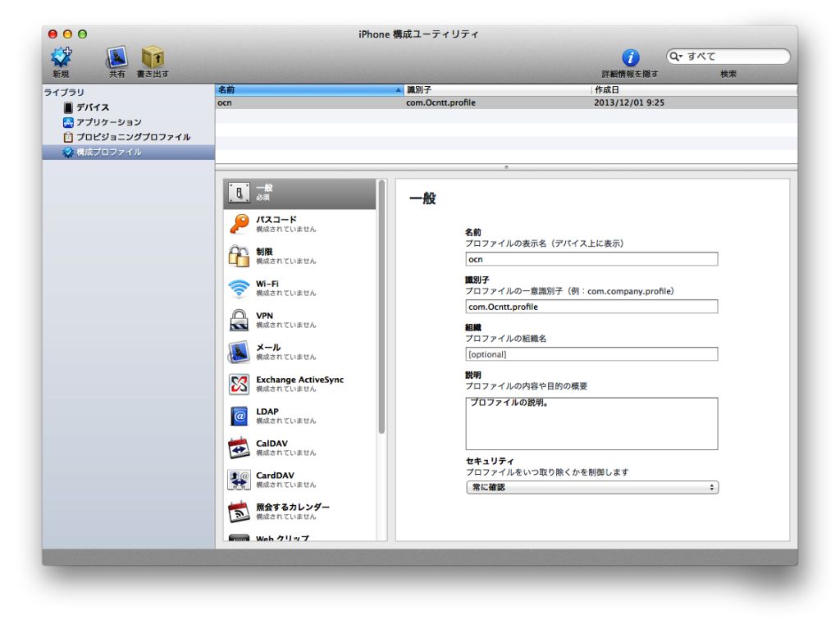Viewport: 840px width, 624px height.
Task: Open the VPN payload section
Action: (300, 320)
